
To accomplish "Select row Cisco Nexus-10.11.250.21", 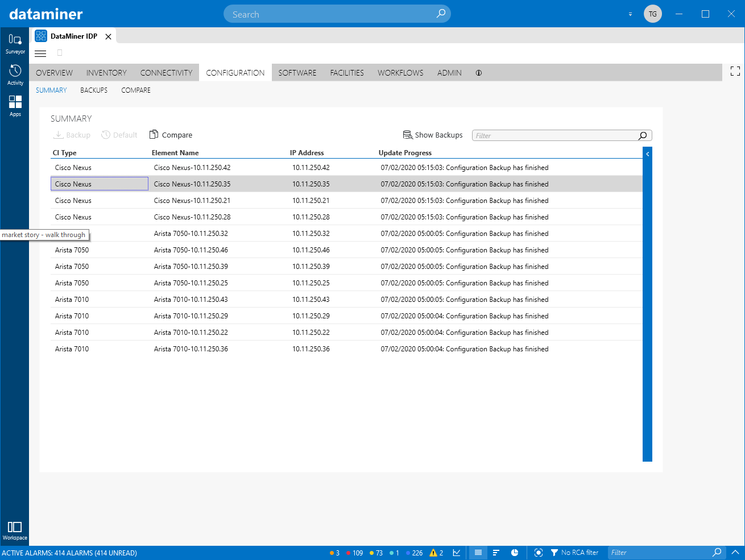I will point(346,201).
